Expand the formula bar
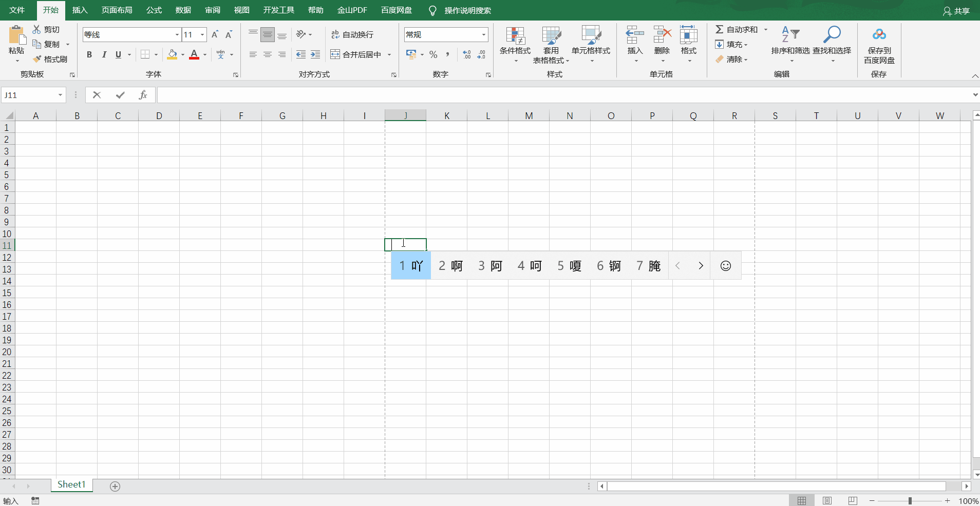This screenshot has width=980, height=506. point(975,95)
